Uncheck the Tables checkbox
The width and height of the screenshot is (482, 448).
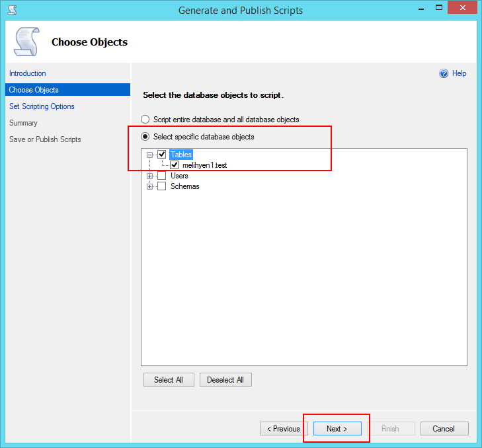(x=162, y=155)
